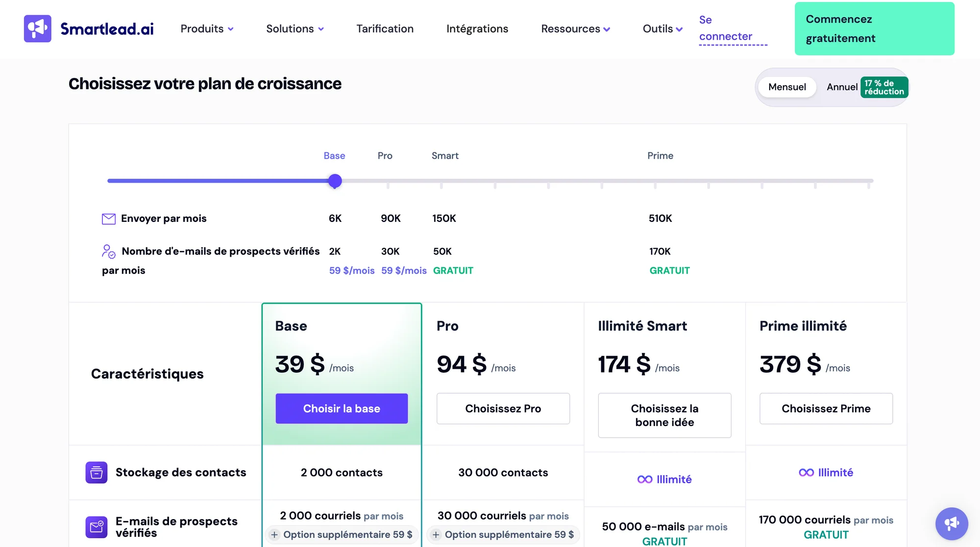
Task: Click Choisissez Prime button
Action: click(x=826, y=408)
